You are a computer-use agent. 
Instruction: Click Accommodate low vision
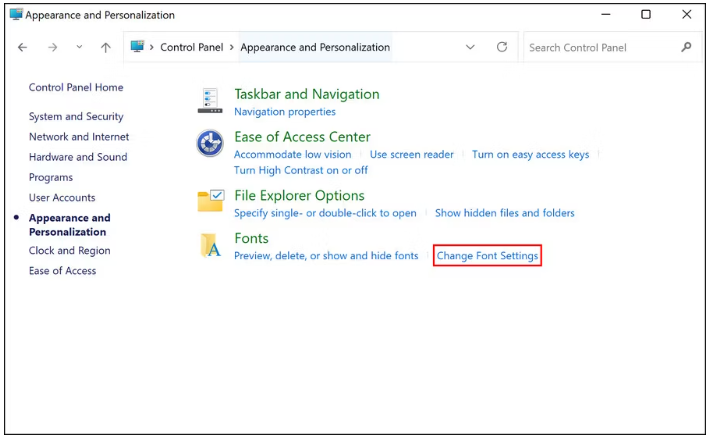[x=293, y=154]
